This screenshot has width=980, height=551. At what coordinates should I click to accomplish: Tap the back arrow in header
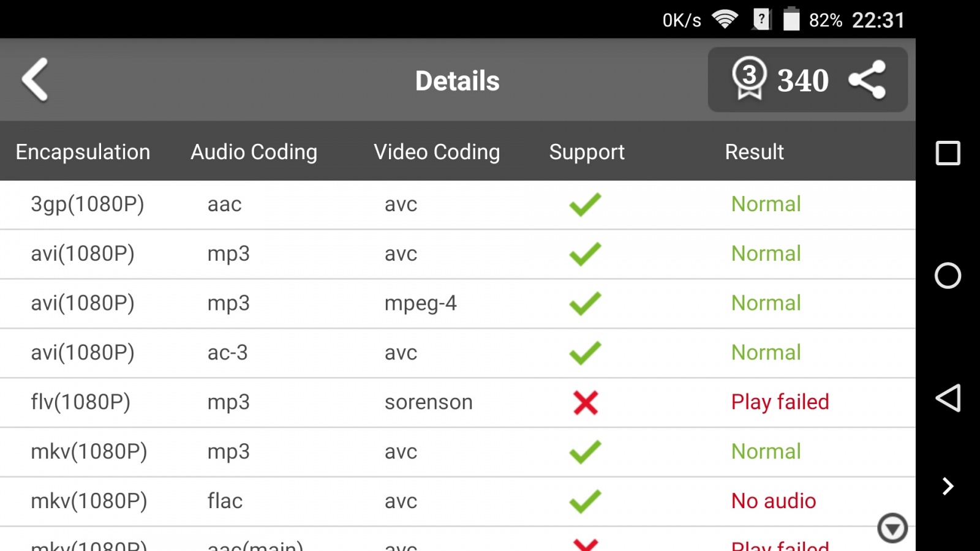point(35,80)
